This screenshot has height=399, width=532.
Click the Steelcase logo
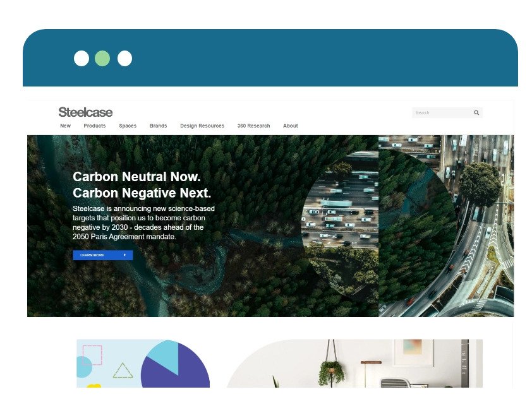coord(85,112)
